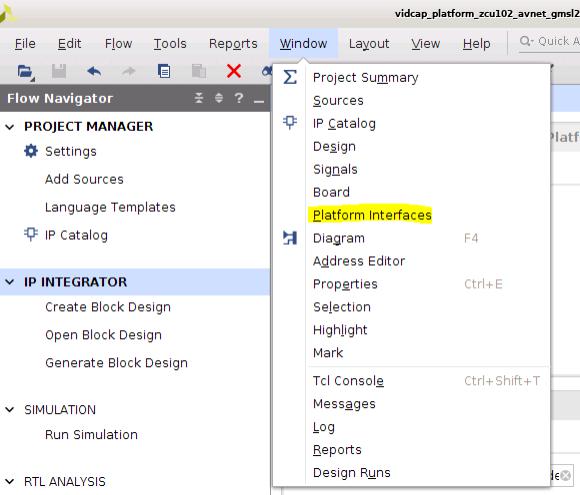Viewport: 580px width, 495px height.
Task: Open the Reports menu in menu bar
Action: click(233, 44)
